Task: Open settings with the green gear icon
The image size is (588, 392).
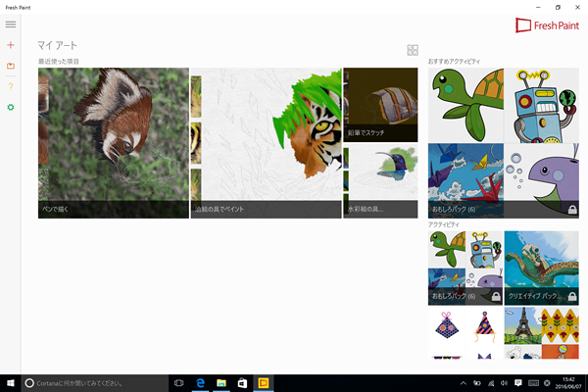Action: (x=11, y=107)
